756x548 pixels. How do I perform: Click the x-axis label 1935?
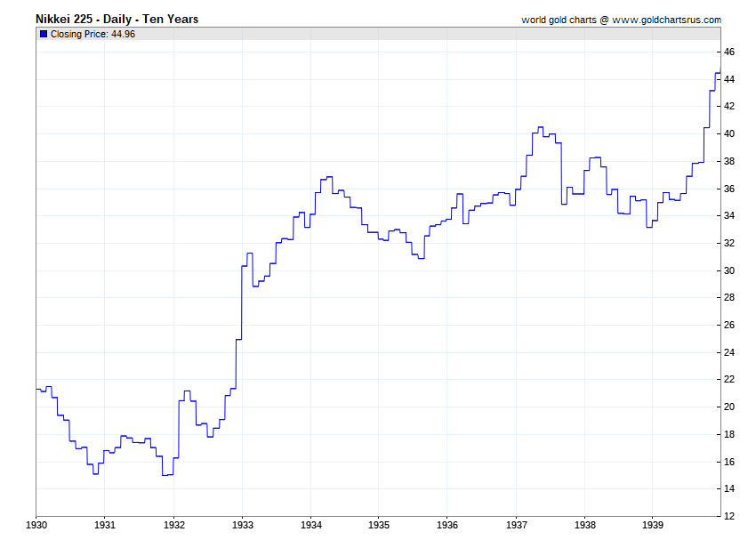pyautogui.click(x=379, y=526)
